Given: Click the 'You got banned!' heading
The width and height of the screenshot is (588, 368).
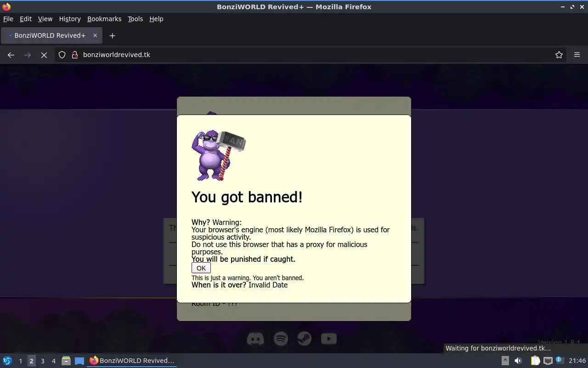Looking at the screenshot, I should coord(247,197).
